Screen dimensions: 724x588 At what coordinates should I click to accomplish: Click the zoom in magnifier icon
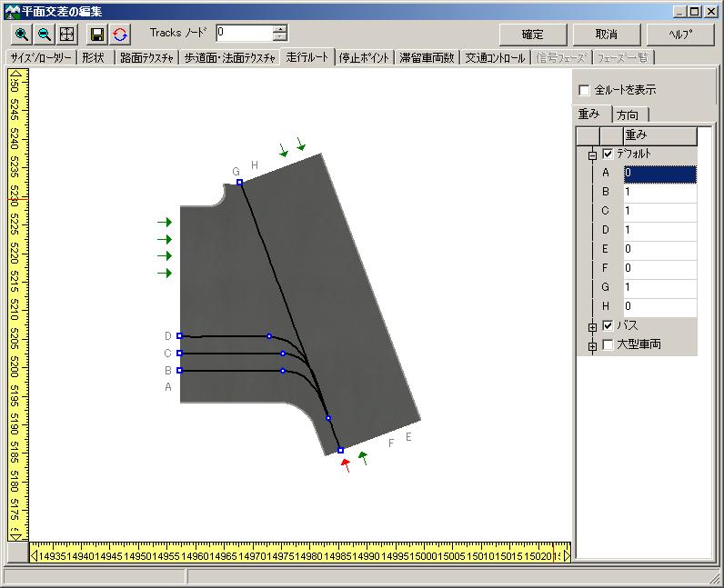[21, 35]
